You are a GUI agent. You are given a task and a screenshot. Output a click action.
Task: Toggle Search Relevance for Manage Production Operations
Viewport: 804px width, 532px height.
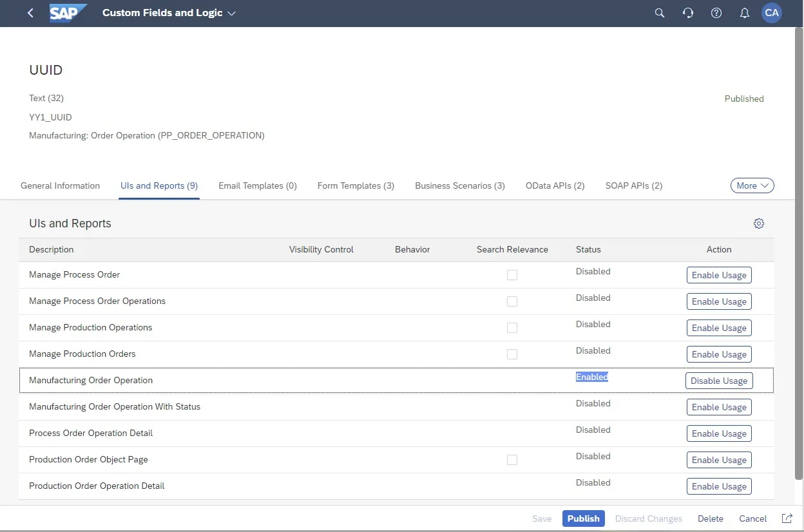pyautogui.click(x=512, y=328)
